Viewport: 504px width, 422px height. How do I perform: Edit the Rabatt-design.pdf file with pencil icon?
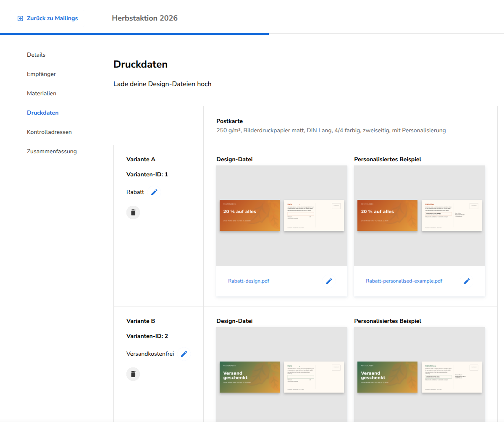pos(329,281)
